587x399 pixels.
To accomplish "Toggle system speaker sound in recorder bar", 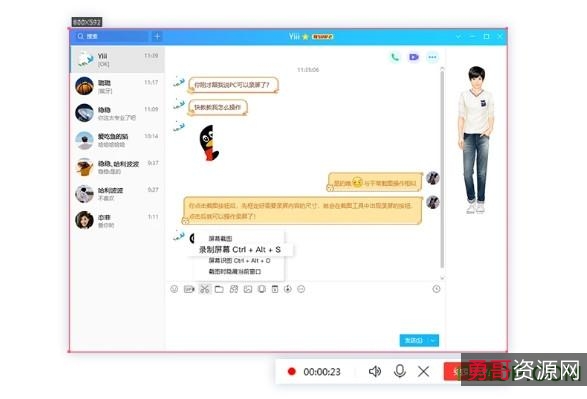I will 375,371.
